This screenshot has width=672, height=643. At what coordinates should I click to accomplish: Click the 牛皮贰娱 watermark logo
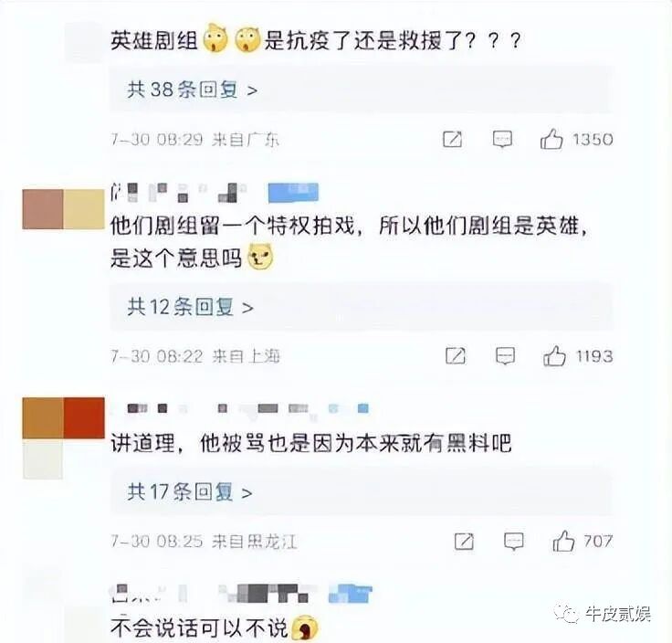tap(604, 614)
